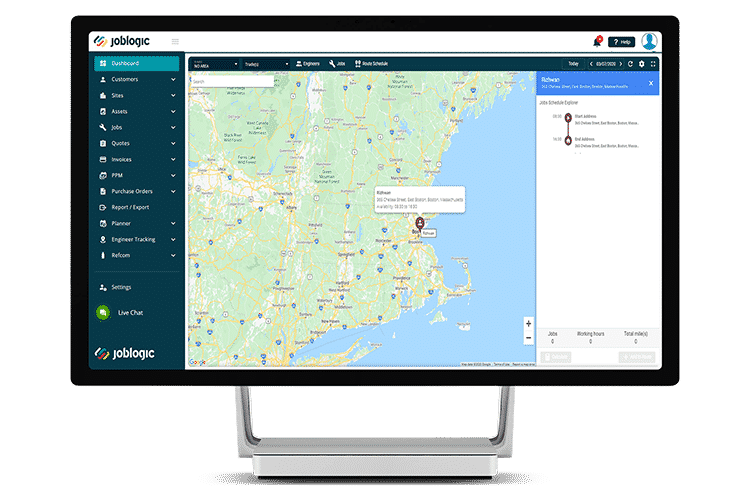Click the Sites building icon
The height and width of the screenshot is (502, 752).
tap(103, 95)
